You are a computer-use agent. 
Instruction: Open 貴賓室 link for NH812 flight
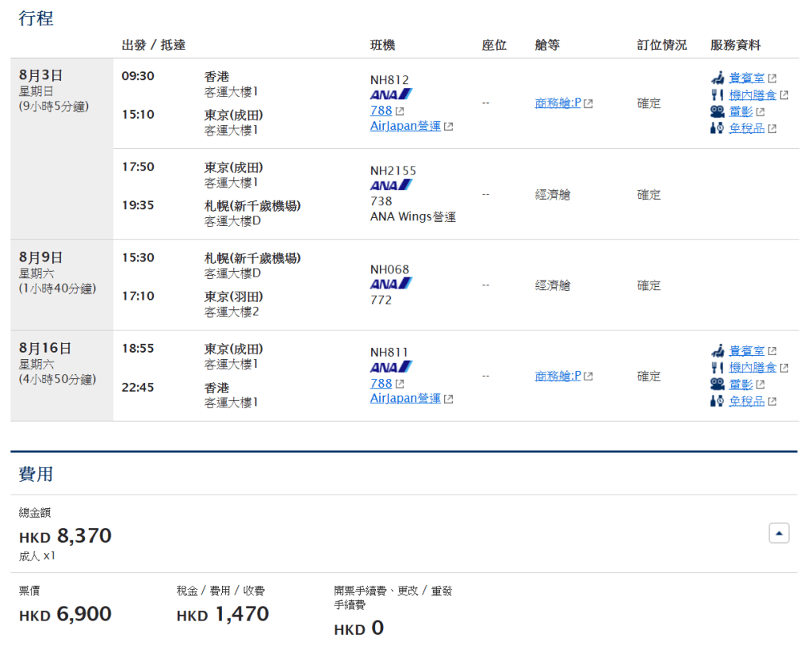pos(747,78)
